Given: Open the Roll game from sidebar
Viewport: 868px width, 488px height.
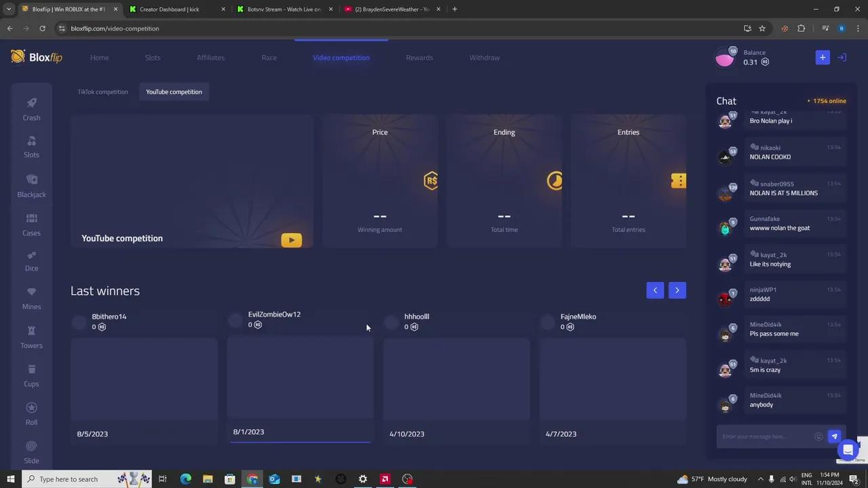Looking at the screenshot, I should 31,414.
